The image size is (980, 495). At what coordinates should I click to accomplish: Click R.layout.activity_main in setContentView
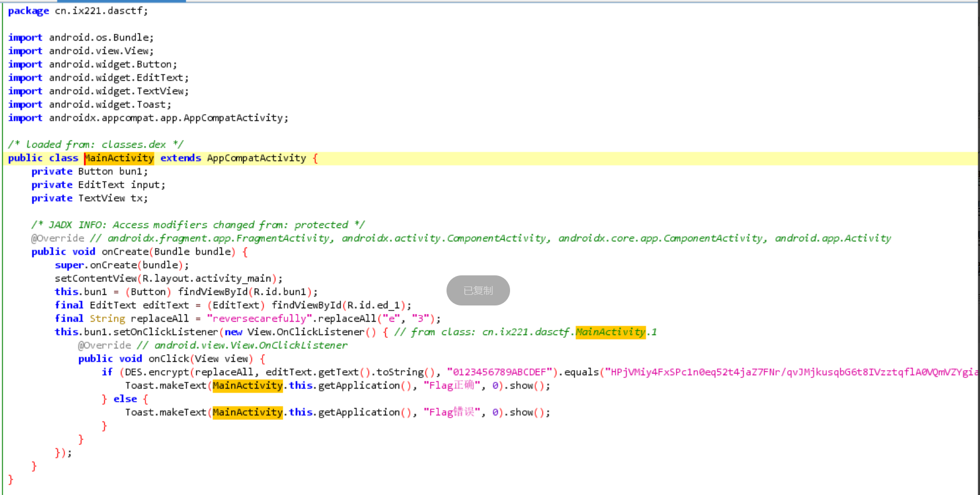(206, 279)
